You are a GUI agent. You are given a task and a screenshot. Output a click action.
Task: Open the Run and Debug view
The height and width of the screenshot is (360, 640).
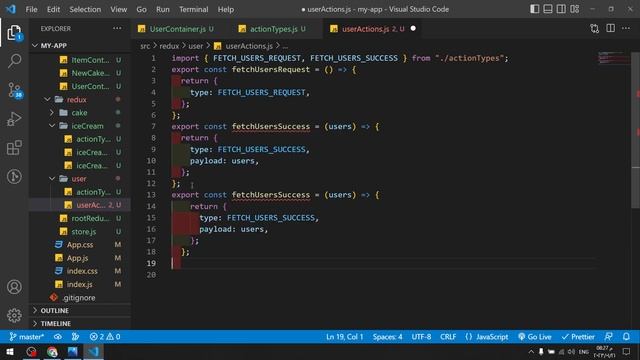tap(14, 119)
